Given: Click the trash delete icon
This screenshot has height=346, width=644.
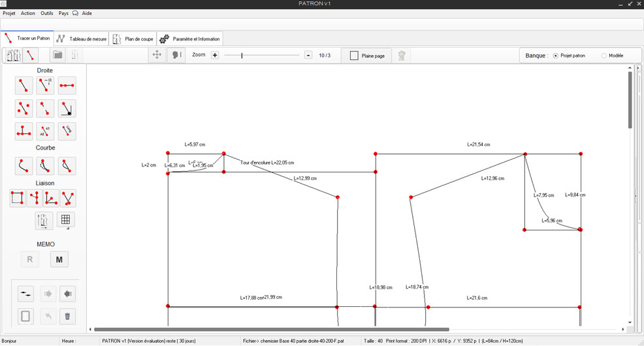Looking at the screenshot, I should (x=67, y=317).
